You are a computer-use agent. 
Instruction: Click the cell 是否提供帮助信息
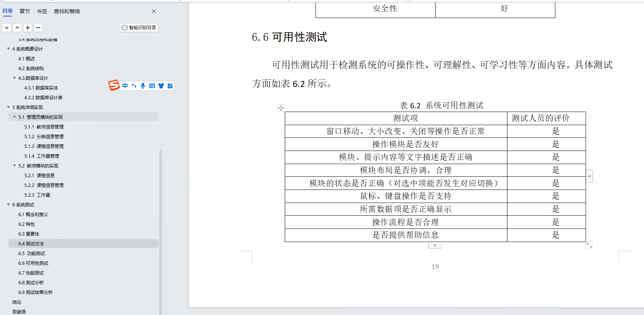pyautogui.click(x=396, y=235)
